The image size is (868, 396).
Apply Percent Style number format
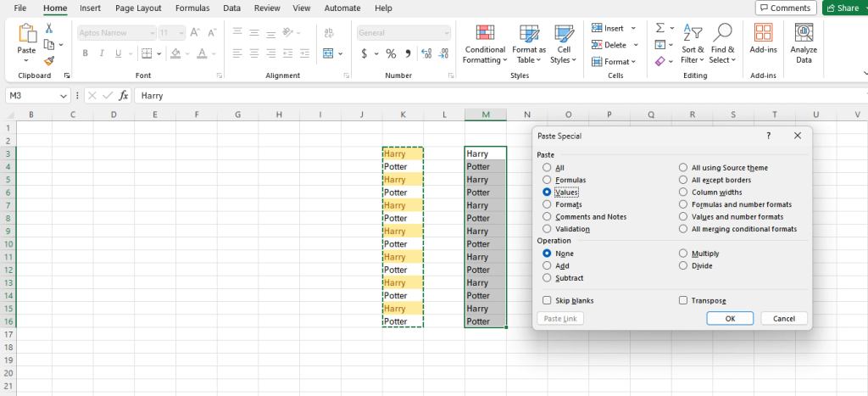pos(391,53)
